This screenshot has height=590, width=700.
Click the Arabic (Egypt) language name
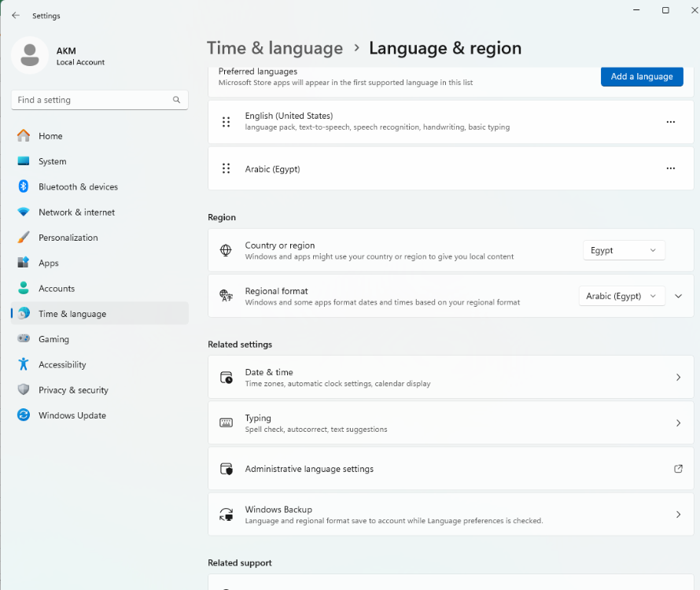[x=272, y=169]
